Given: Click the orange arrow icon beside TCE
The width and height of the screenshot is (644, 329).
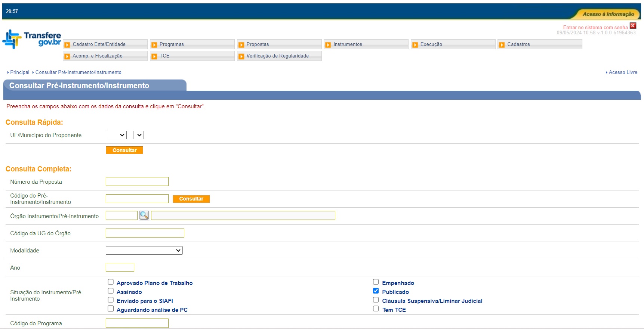Looking at the screenshot, I should click(x=154, y=56).
